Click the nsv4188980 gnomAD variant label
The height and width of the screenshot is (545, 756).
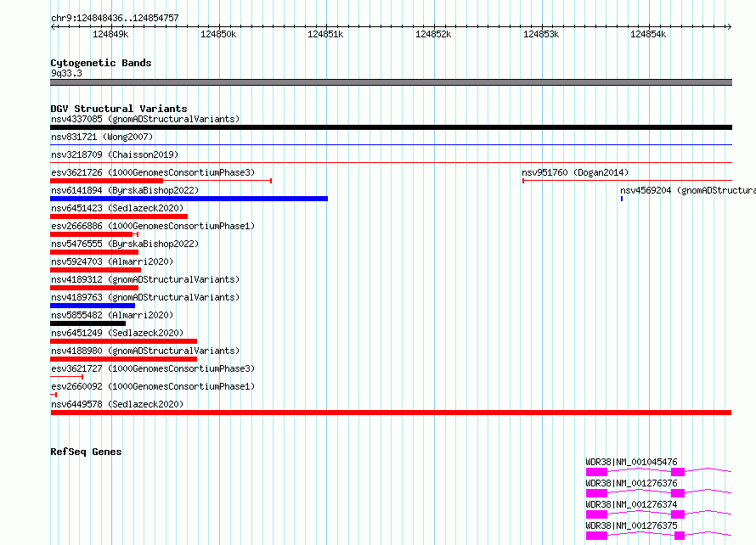[145, 351]
